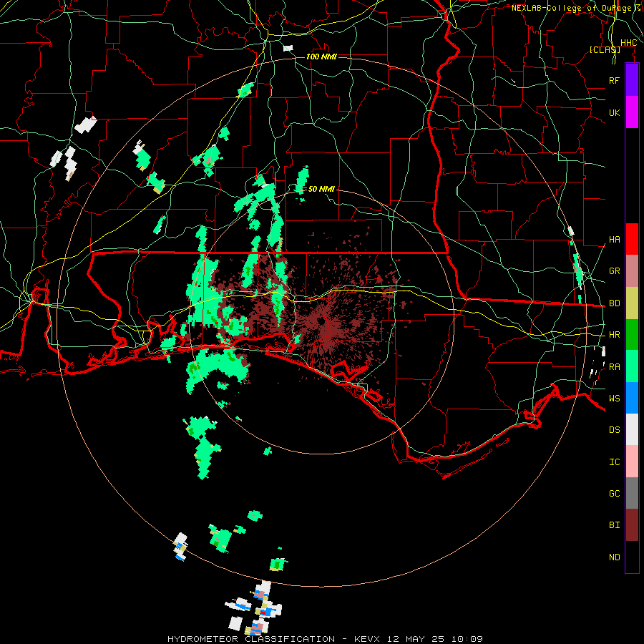Select the "IC" legend label
The image size is (644, 644).
click(614, 462)
